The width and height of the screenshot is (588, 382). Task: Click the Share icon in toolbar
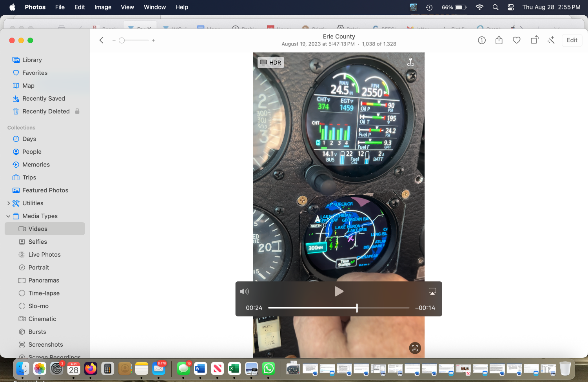[499, 40]
